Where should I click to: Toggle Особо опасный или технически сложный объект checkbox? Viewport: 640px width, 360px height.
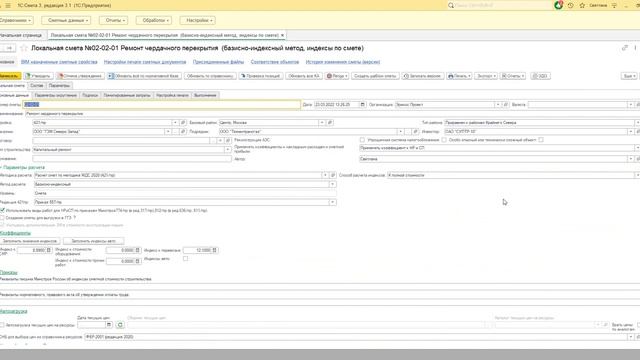tap(541, 140)
